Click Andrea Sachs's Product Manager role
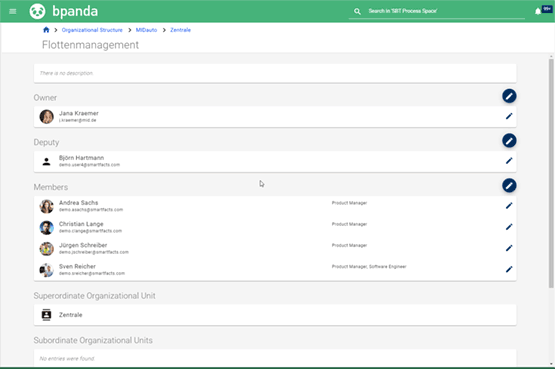The width and height of the screenshot is (555, 369). pyautogui.click(x=349, y=203)
